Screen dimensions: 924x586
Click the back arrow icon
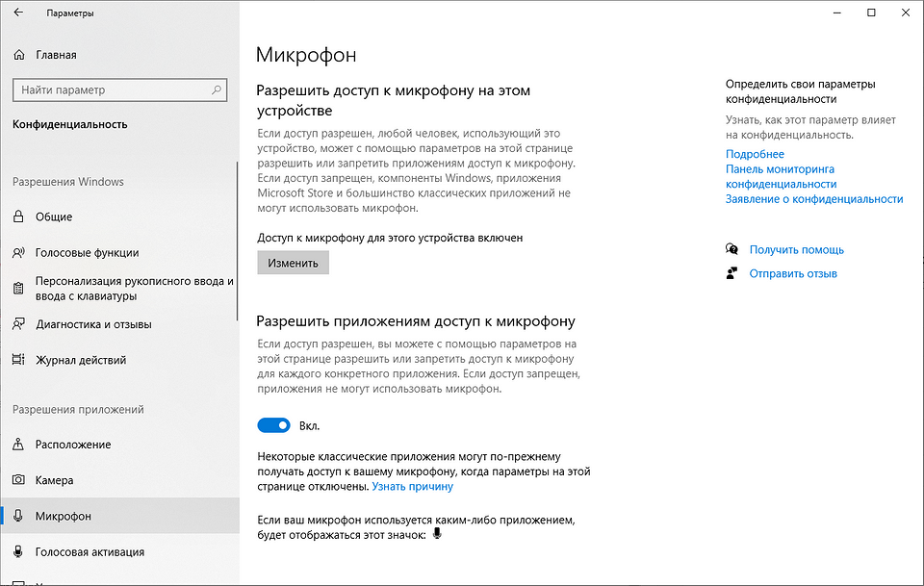pos(18,13)
